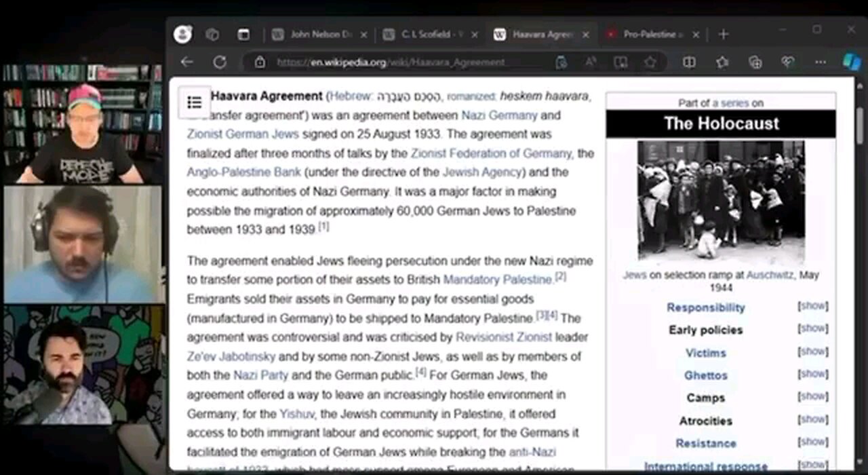The height and width of the screenshot is (475, 868).
Task: Open the Collections icon
Action: point(755,62)
